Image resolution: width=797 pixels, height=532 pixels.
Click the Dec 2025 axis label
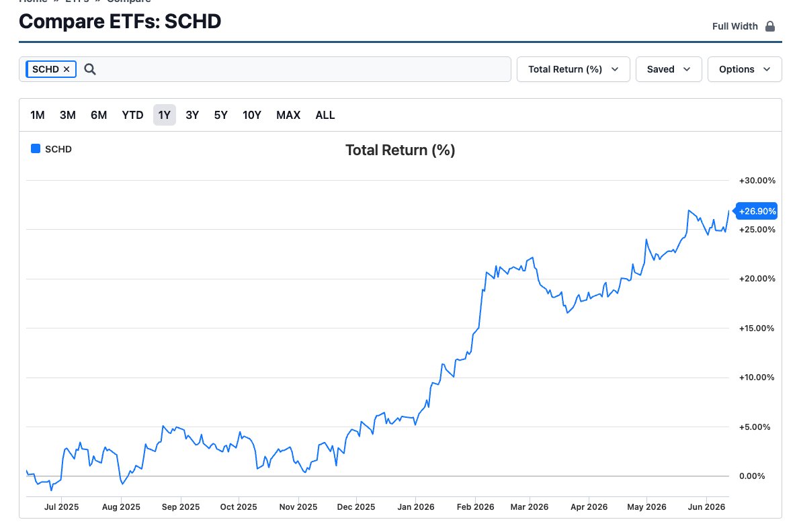355,506
